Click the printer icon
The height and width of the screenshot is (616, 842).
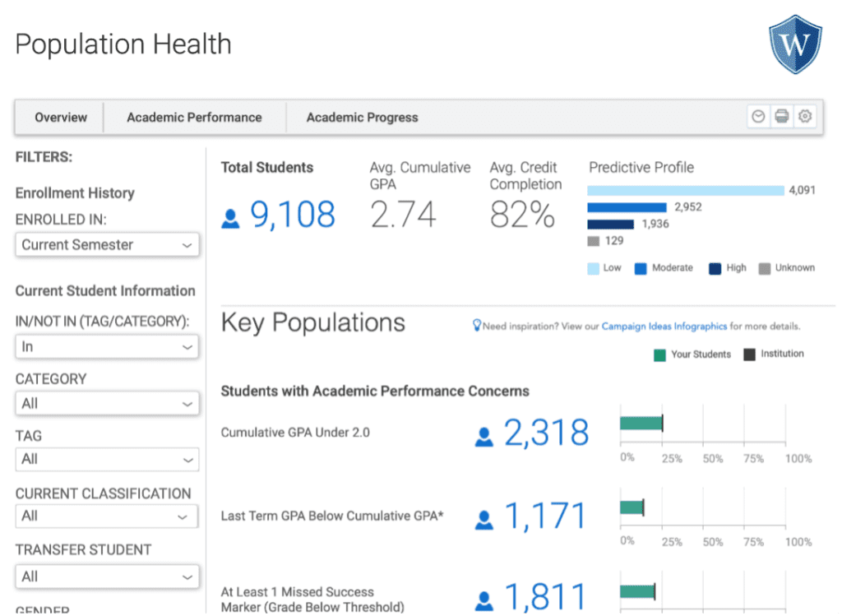[782, 117]
